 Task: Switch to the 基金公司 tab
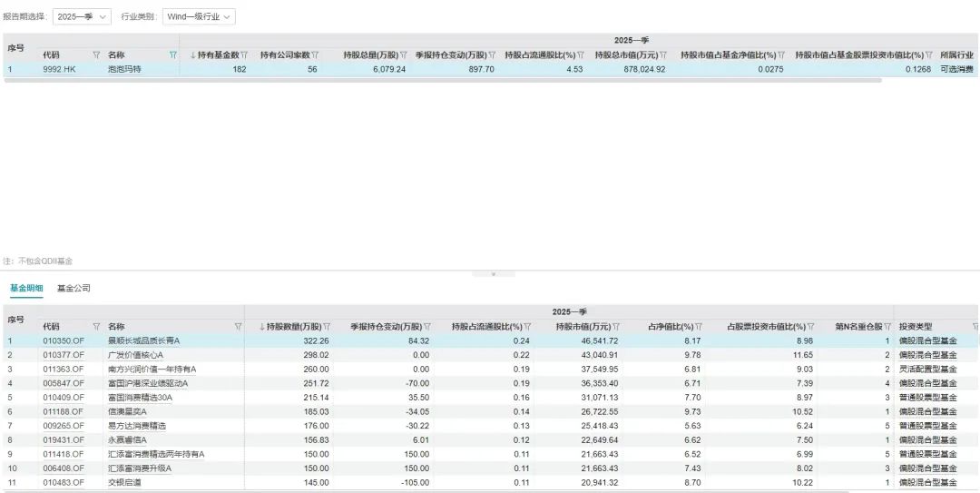coord(73,289)
